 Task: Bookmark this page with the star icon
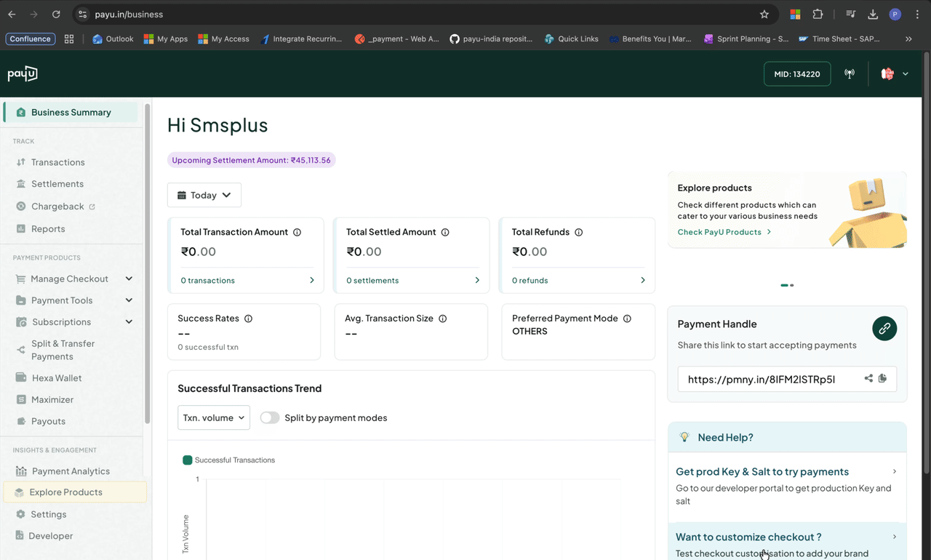(x=764, y=14)
